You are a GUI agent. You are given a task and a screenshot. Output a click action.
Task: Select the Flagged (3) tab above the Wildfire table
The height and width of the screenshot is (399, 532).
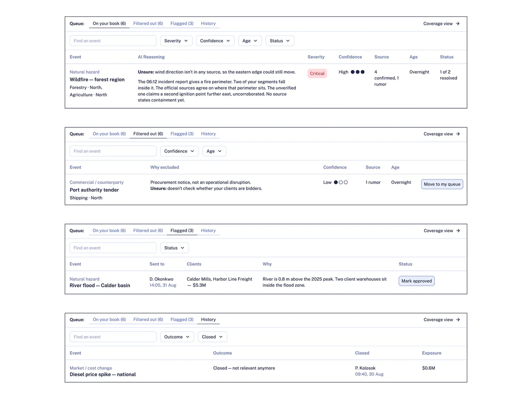(182, 23)
